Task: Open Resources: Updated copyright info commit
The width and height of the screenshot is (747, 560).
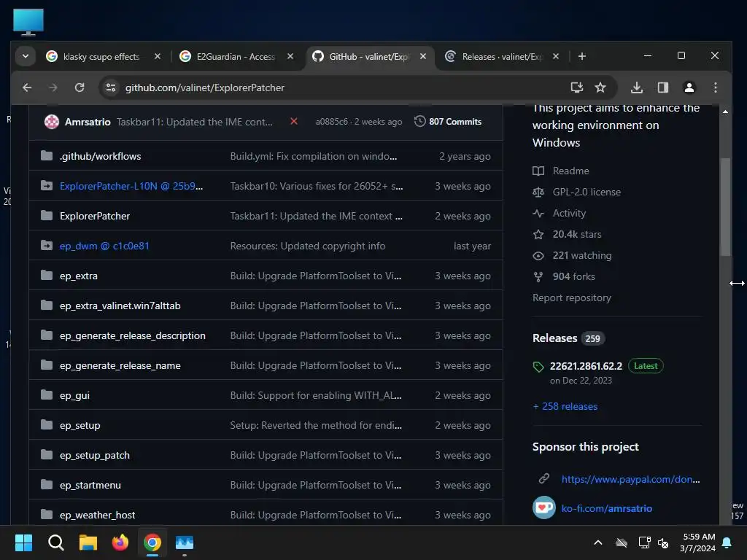Action: tap(308, 246)
